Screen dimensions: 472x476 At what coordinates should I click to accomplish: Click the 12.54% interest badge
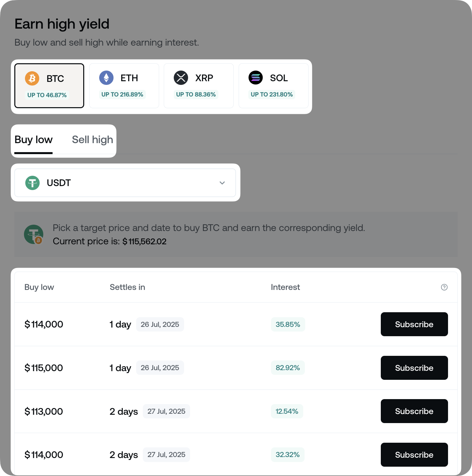tap(287, 411)
